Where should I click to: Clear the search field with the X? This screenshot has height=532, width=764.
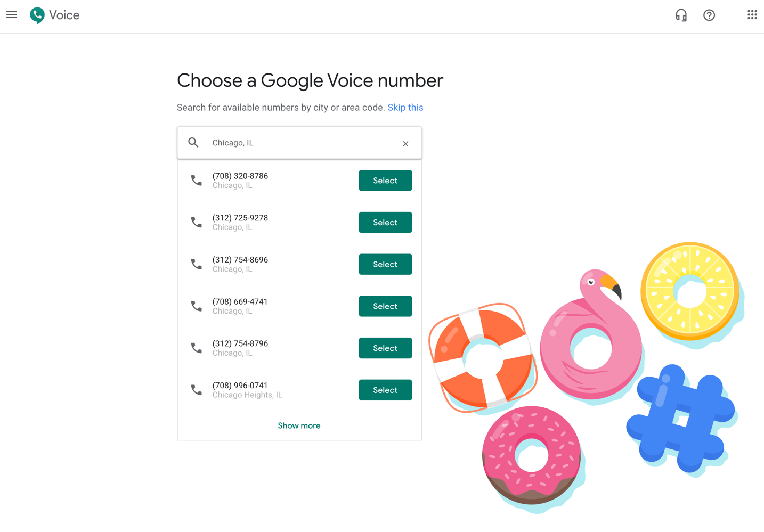405,143
